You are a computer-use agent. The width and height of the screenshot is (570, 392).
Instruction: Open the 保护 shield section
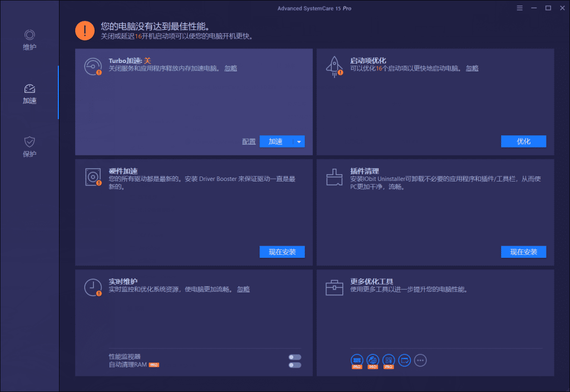point(30,146)
